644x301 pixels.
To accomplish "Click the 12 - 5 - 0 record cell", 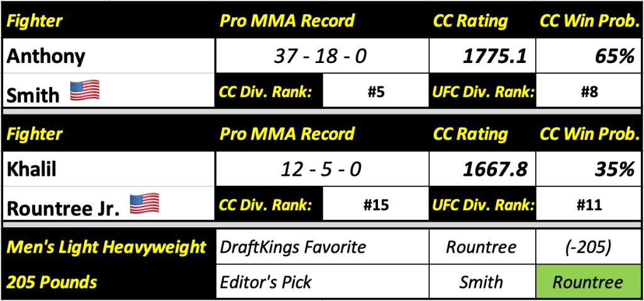I will tap(320, 171).
